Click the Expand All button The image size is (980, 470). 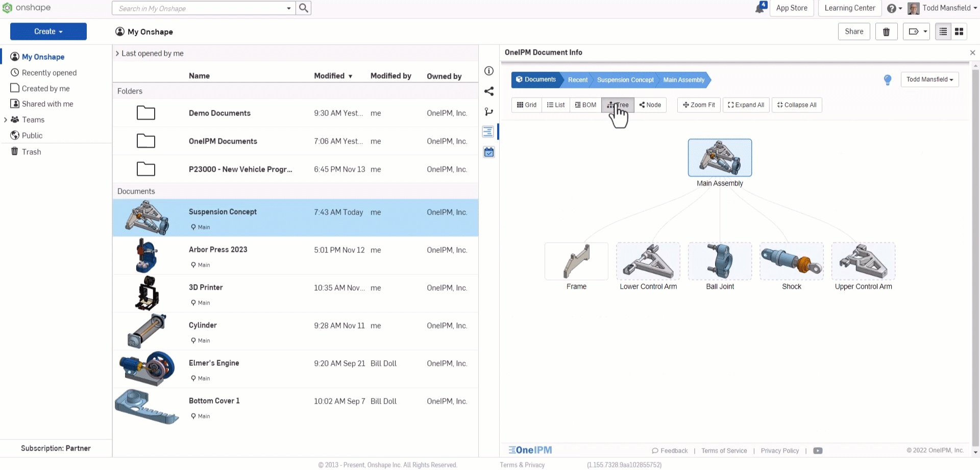[746, 105]
